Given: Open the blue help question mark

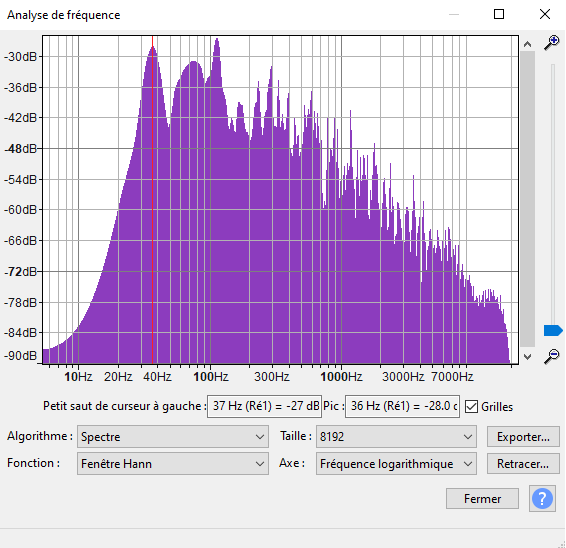Looking at the screenshot, I should (542, 499).
